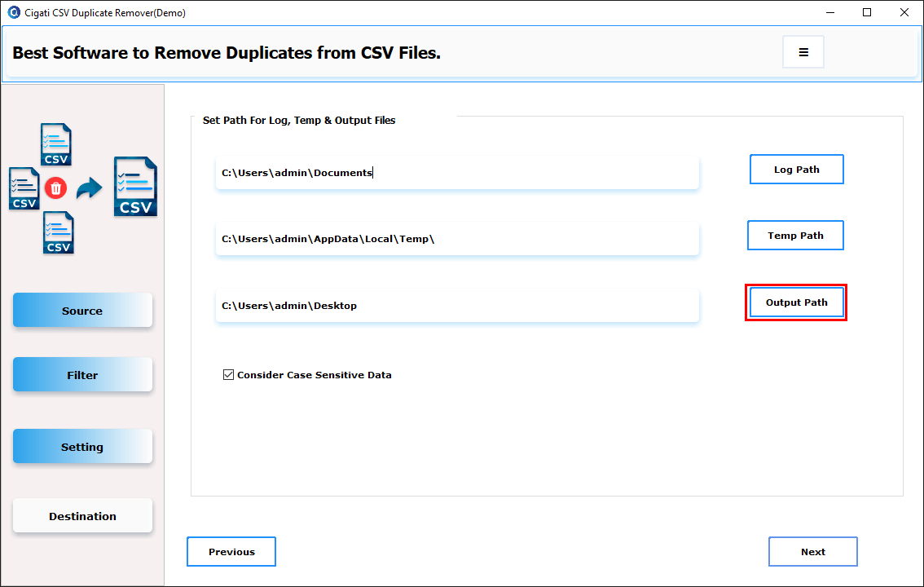Close the Cigati CSV Duplicate Remover window

point(904,12)
